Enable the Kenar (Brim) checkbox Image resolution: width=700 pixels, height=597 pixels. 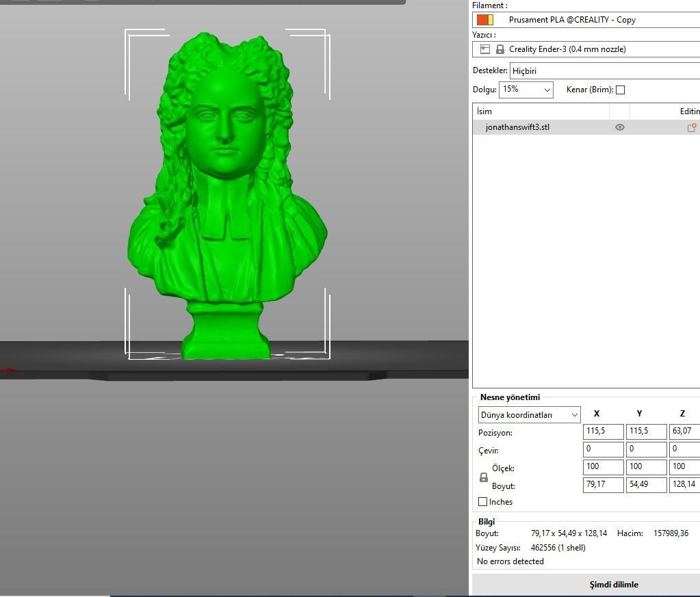pyautogui.click(x=620, y=90)
